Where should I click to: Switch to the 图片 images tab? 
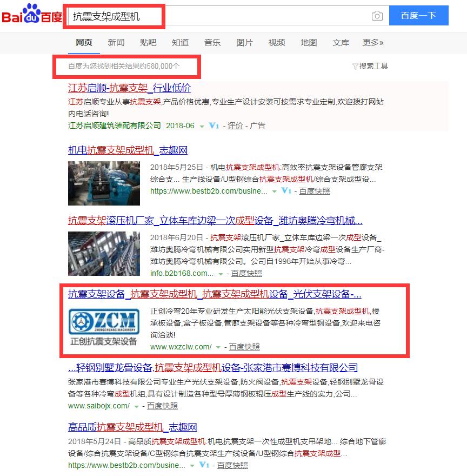click(x=244, y=43)
